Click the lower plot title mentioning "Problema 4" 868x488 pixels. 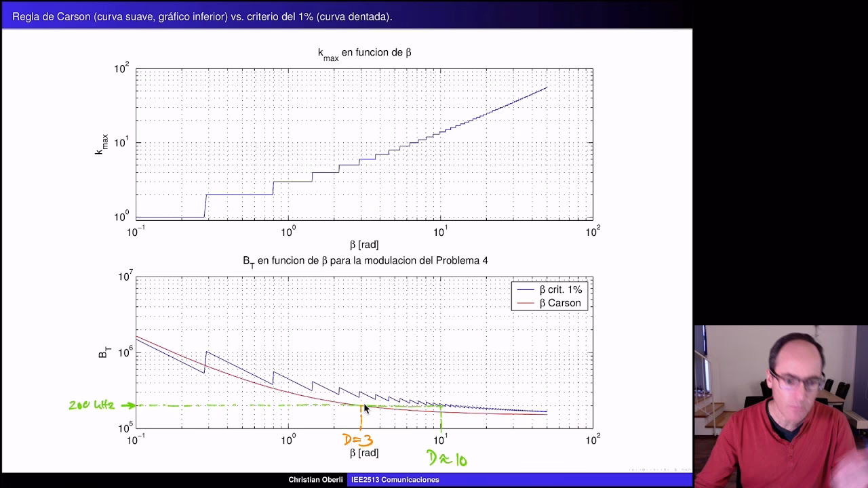tap(365, 261)
